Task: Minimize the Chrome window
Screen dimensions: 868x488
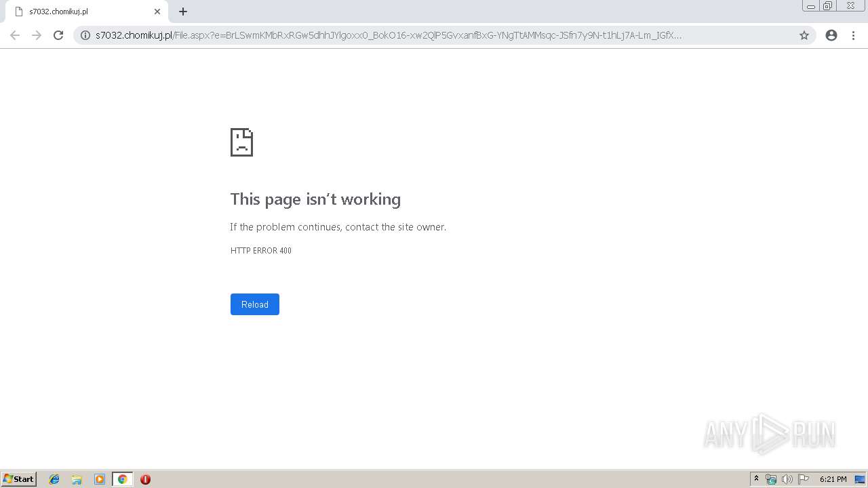Action: click(811, 6)
